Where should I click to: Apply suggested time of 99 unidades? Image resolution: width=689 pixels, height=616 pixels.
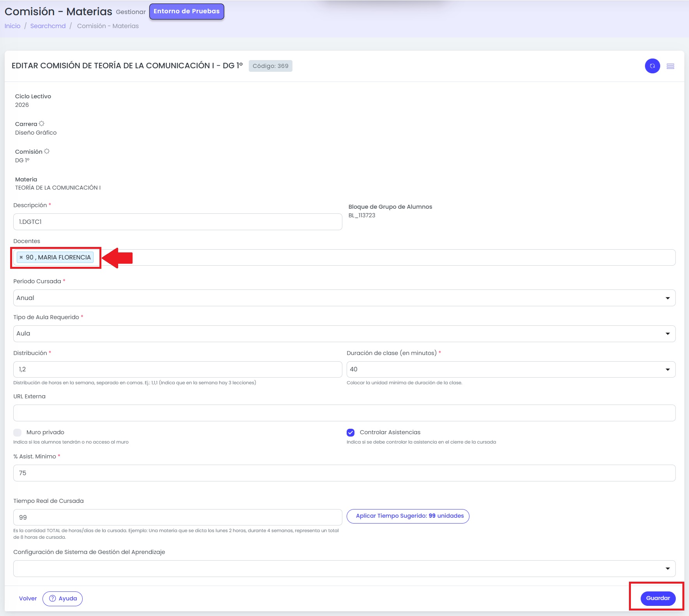408,516
